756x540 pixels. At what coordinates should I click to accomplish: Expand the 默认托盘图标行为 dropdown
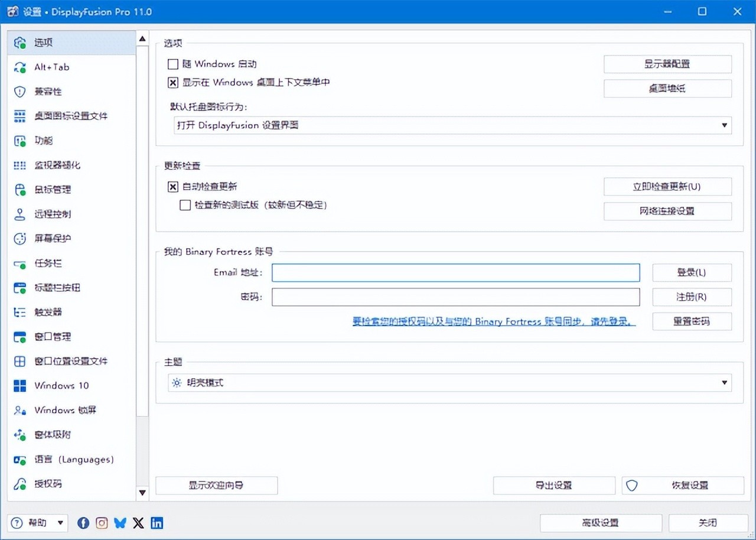click(x=452, y=125)
